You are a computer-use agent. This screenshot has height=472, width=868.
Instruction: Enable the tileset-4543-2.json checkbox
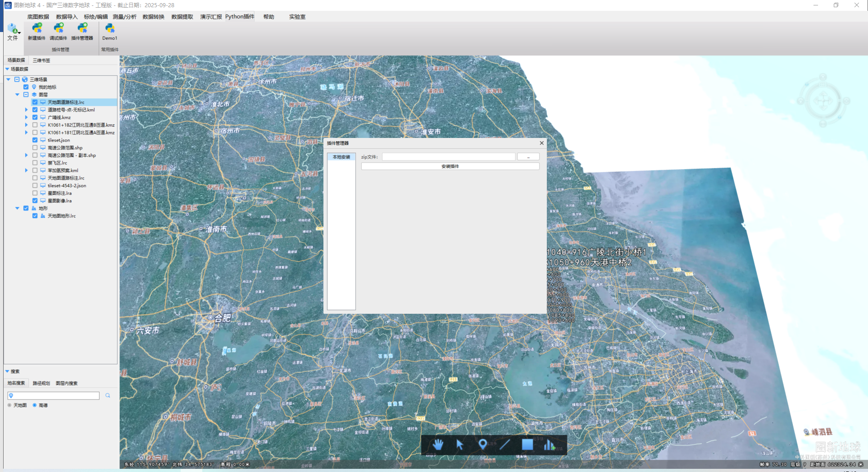[x=35, y=185]
